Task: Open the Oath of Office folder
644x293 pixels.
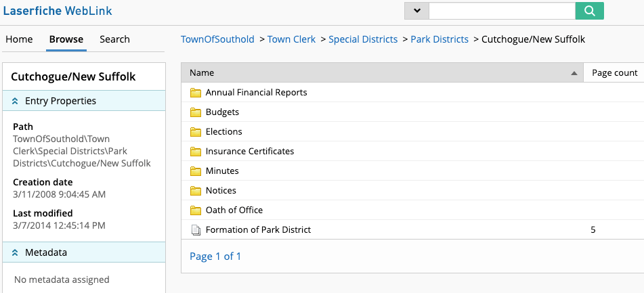Action: (234, 210)
